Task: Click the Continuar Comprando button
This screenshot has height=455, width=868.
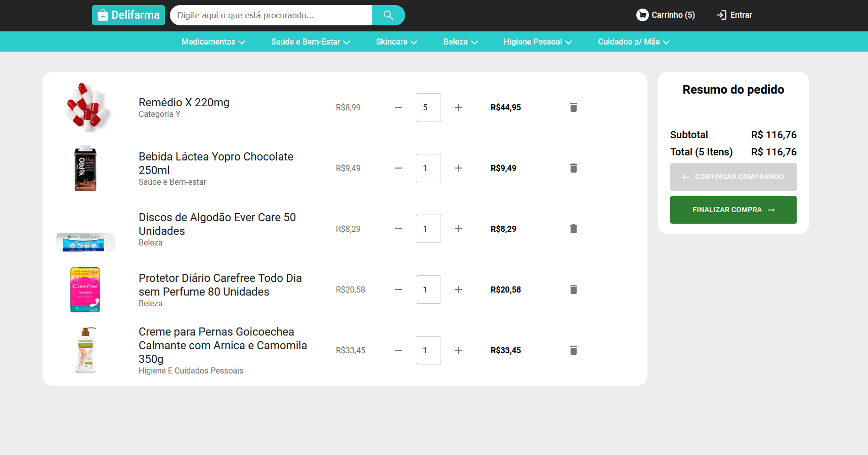Action: pyautogui.click(x=733, y=177)
